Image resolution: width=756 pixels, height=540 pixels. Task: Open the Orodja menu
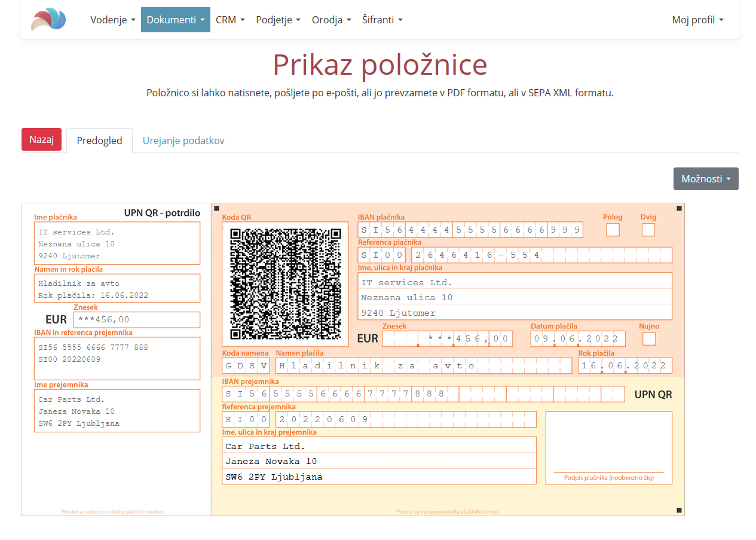click(331, 20)
